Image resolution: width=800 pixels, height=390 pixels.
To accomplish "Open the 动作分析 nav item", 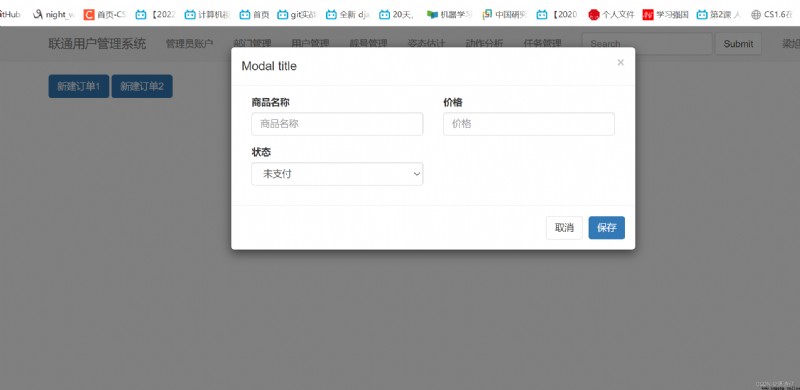I will tap(484, 43).
